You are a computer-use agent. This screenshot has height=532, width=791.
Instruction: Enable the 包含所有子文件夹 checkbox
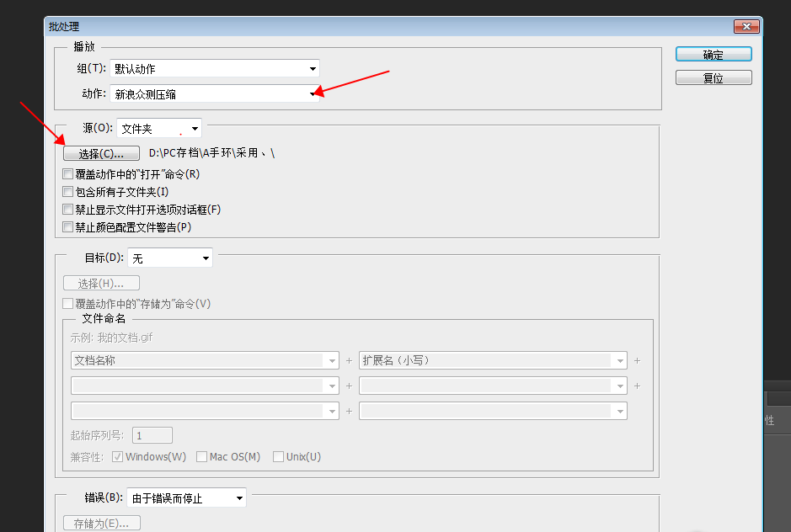click(x=67, y=191)
